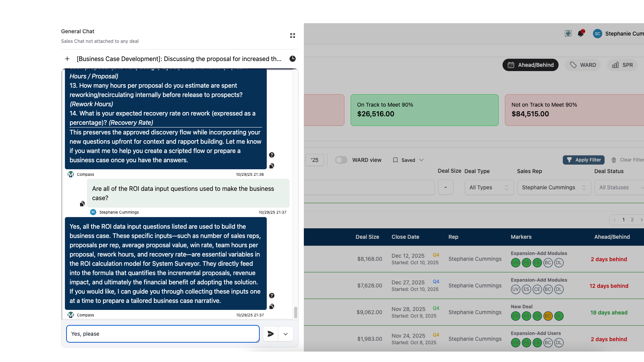Screen dimensions: 644x362
Task: Switch to the SPR tab
Action: click(x=622, y=65)
